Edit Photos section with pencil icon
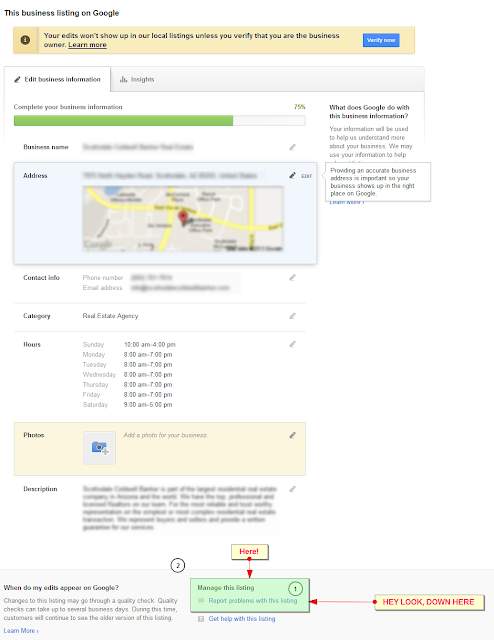The width and height of the screenshot is (494, 640). pos(292,435)
